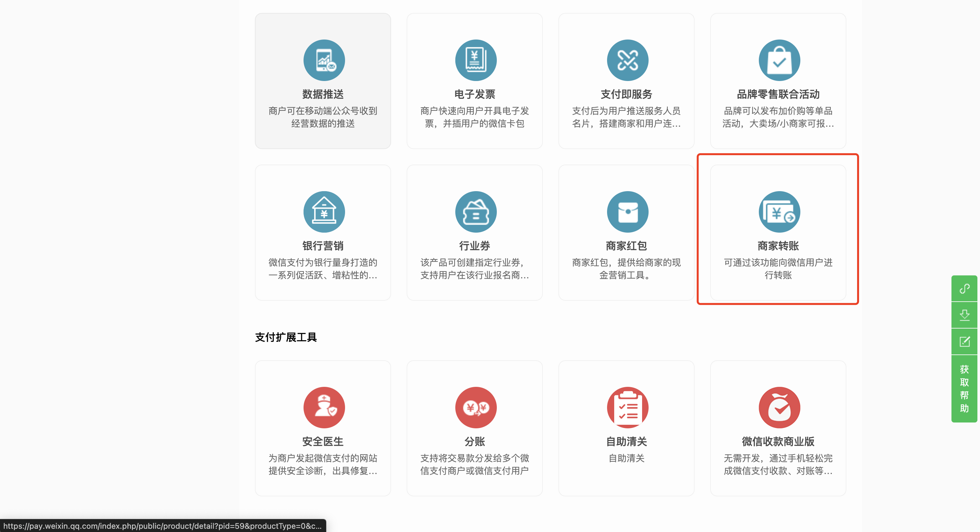Image resolution: width=980 pixels, height=532 pixels.
Task: Open the 电子发票 title link
Action: click(x=474, y=94)
